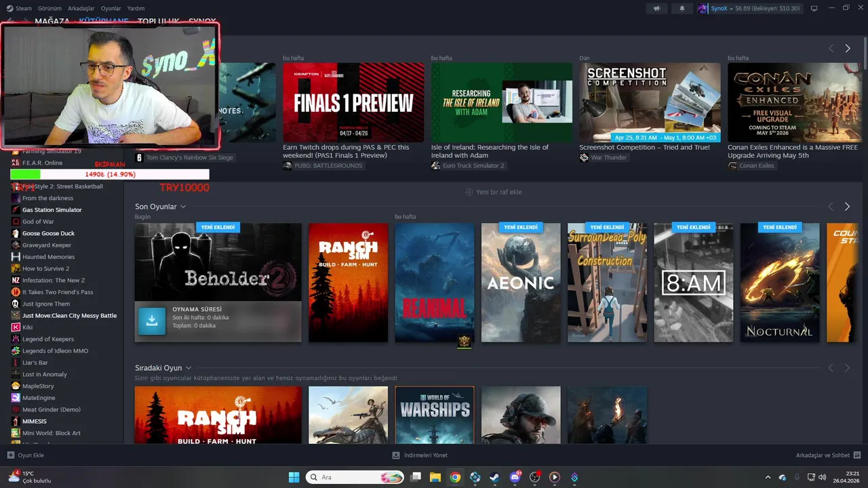Open Chrome from the taskbar

(455, 477)
